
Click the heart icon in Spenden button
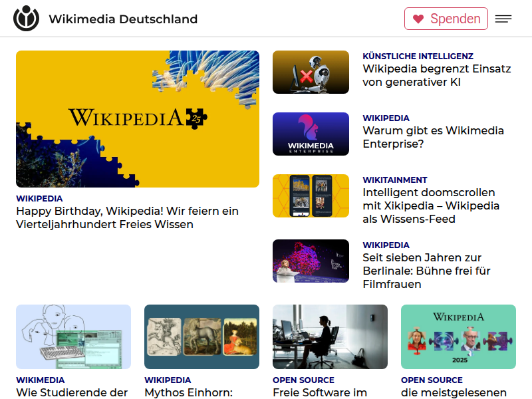418,19
